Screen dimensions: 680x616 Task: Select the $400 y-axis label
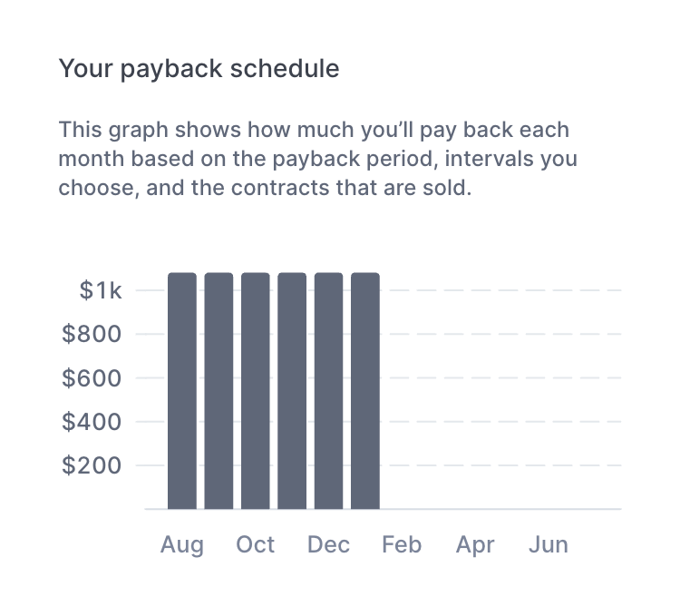pyautogui.click(x=92, y=421)
